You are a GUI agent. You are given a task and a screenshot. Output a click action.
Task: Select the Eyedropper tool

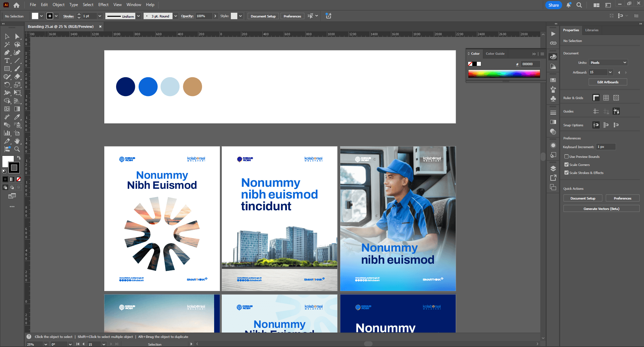[x=17, y=117]
